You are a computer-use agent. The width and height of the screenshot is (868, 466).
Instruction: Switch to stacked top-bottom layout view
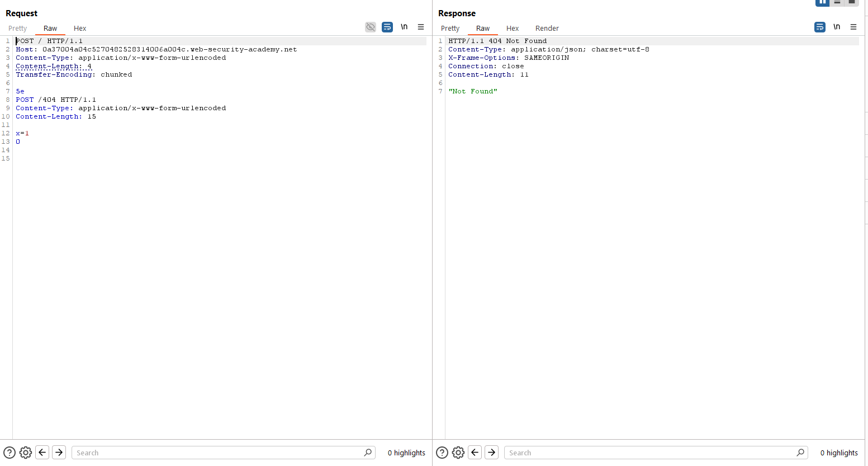837,2
